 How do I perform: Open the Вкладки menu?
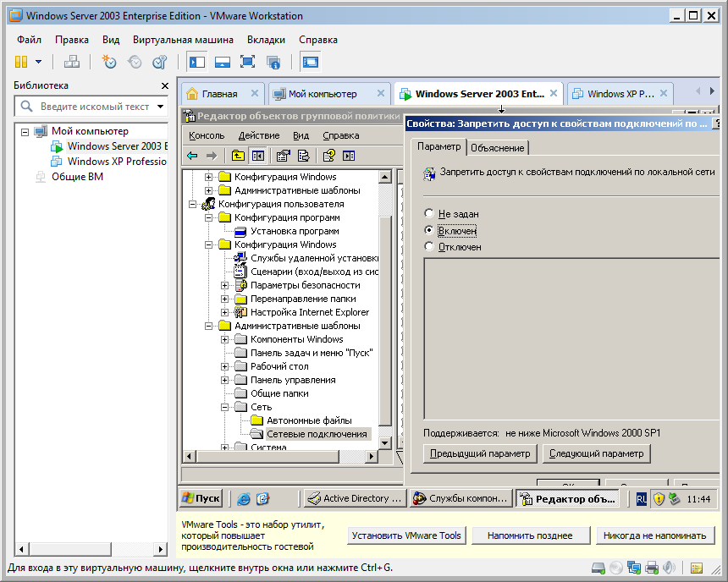coord(266,40)
